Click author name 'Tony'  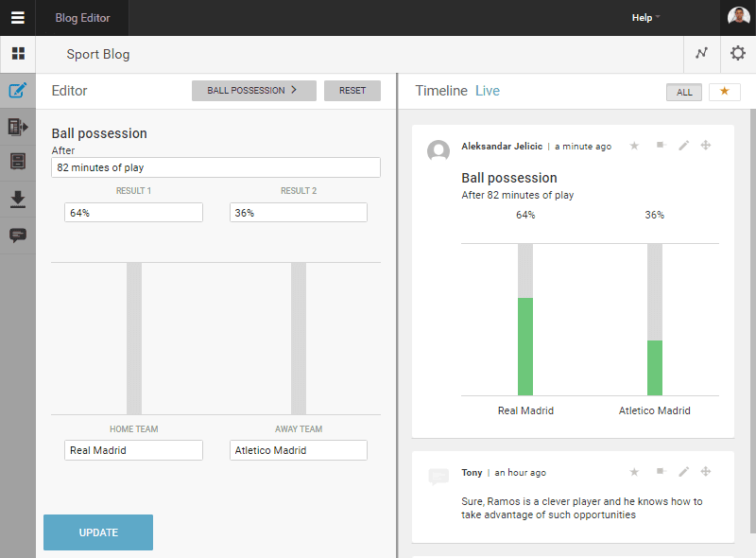pyautogui.click(x=472, y=473)
